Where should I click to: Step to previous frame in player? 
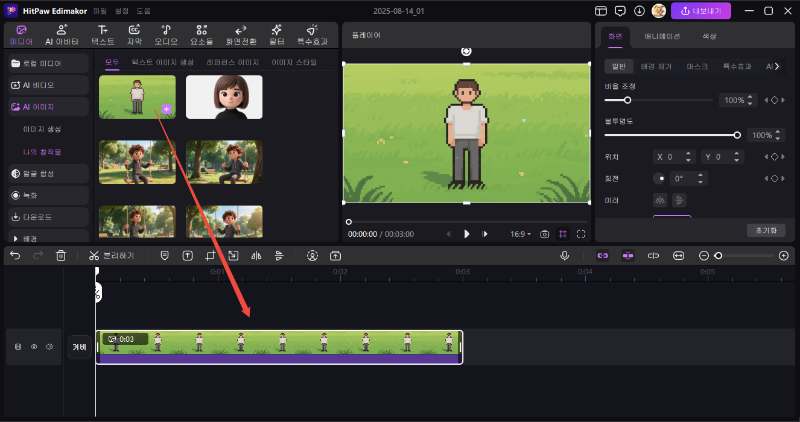(x=449, y=234)
